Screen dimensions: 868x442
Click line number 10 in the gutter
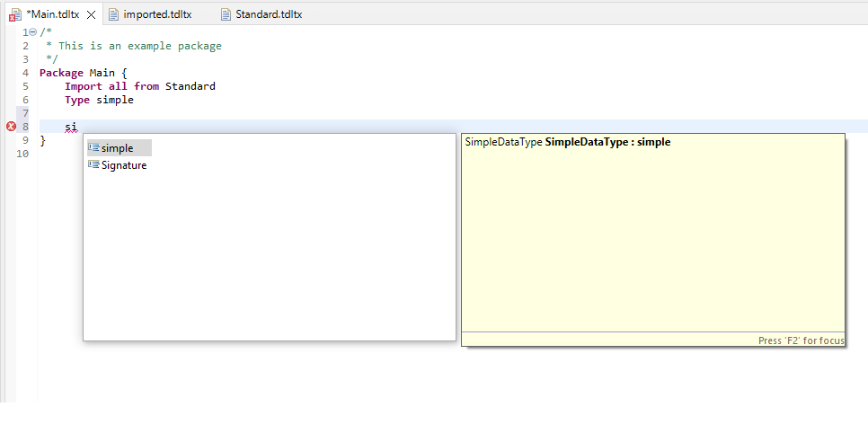coord(22,154)
